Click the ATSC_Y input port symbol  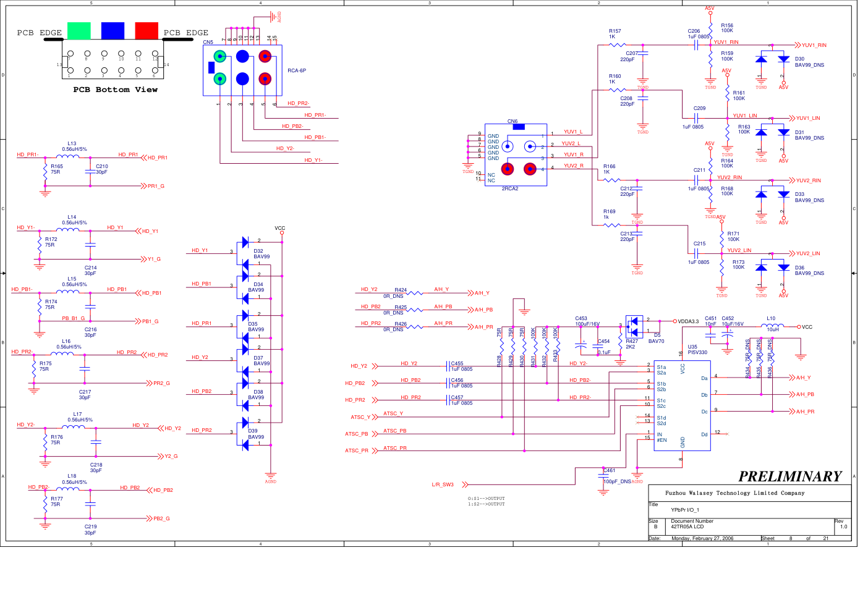pos(375,417)
